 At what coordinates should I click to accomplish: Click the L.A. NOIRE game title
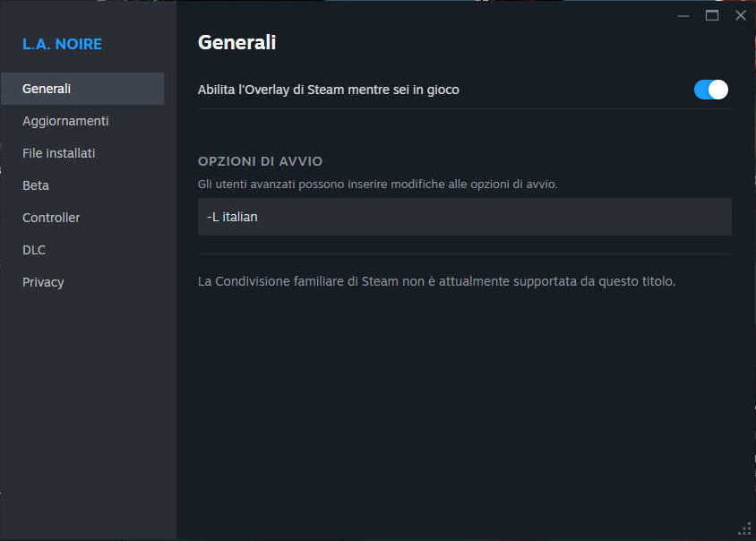62,44
